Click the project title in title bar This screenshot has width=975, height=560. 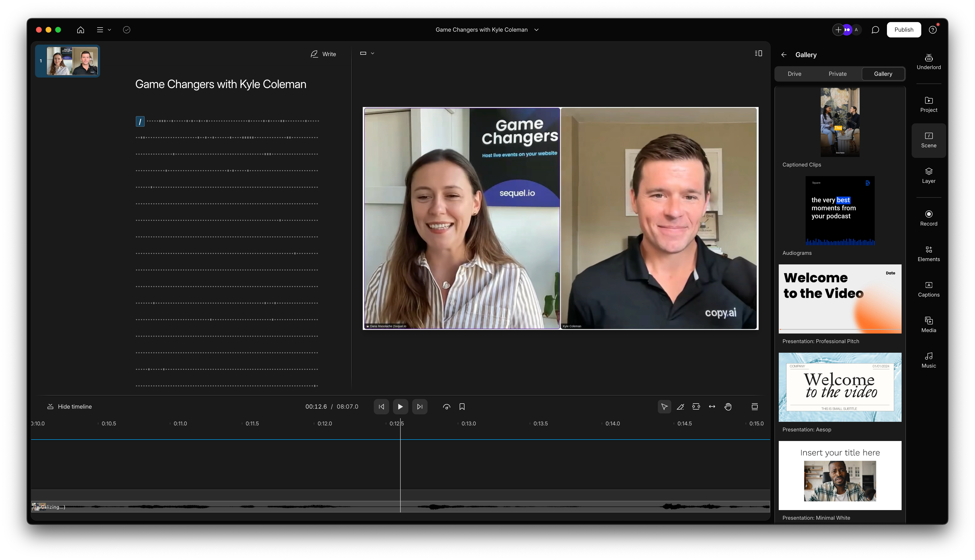pos(481,30)
